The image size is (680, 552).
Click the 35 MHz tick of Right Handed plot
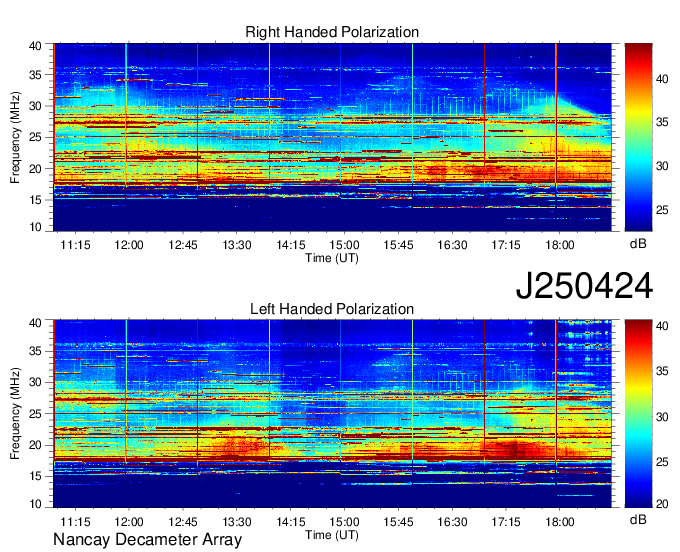35,75
